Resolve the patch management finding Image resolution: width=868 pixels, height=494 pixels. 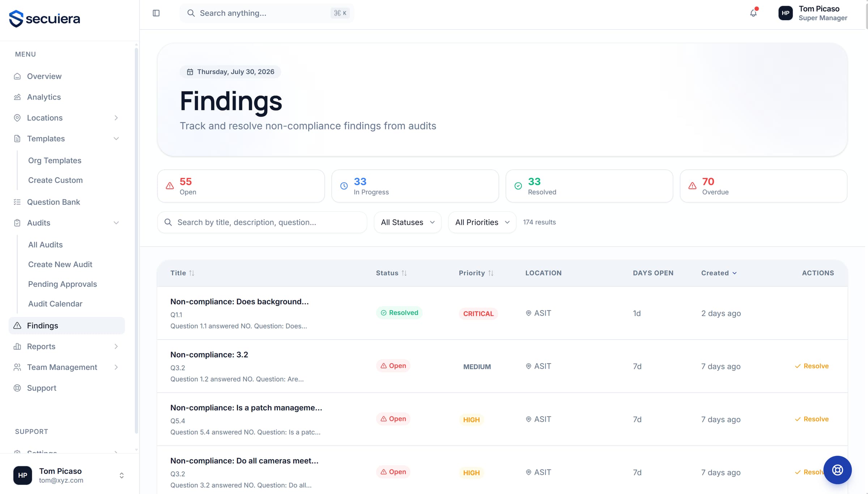click(x=812, y=419)
